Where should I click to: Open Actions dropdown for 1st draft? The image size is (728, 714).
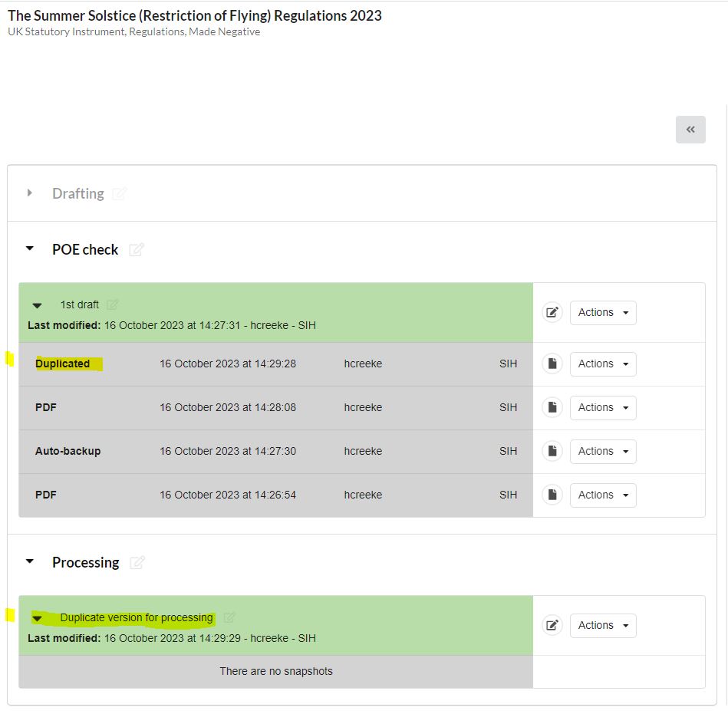[603, 313]
